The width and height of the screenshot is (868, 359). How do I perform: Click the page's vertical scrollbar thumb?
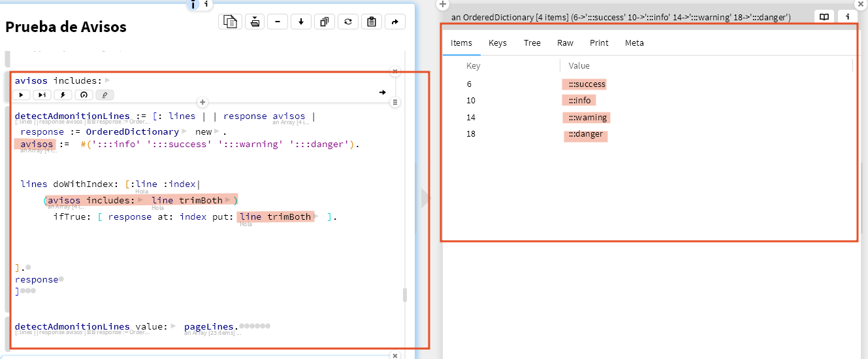405,295
